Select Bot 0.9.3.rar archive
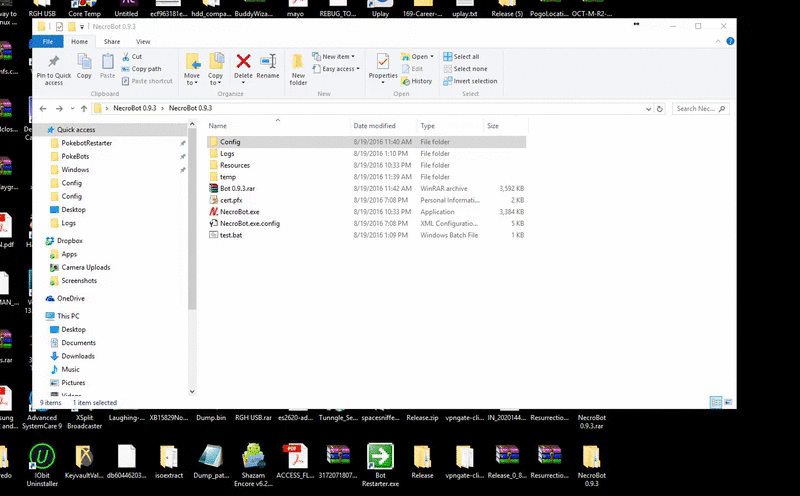 366,188
